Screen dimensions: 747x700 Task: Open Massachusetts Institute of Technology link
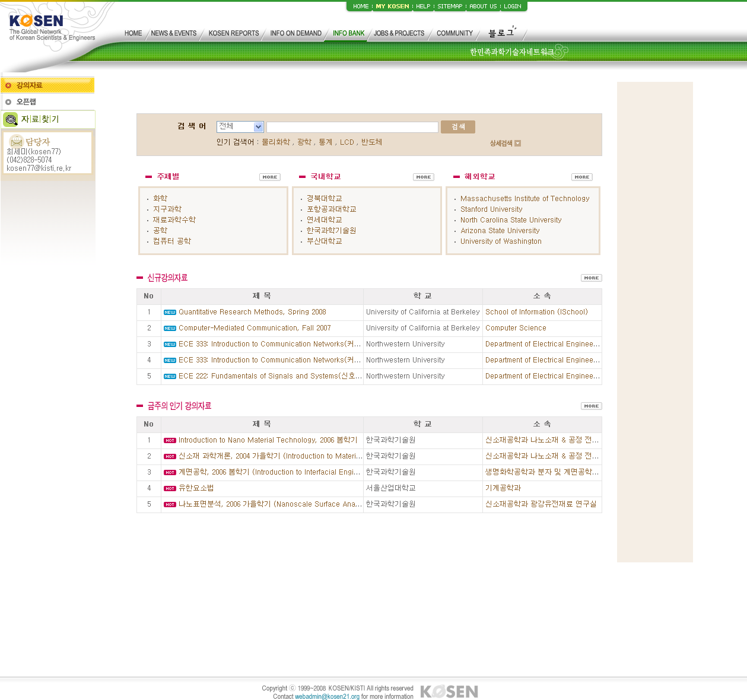click(x=525, y=199)
